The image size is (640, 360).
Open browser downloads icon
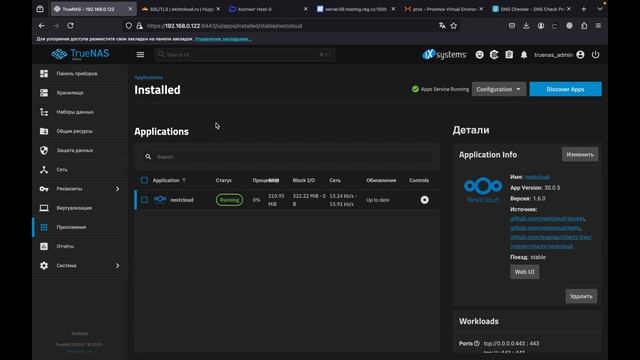pos(526,26)
